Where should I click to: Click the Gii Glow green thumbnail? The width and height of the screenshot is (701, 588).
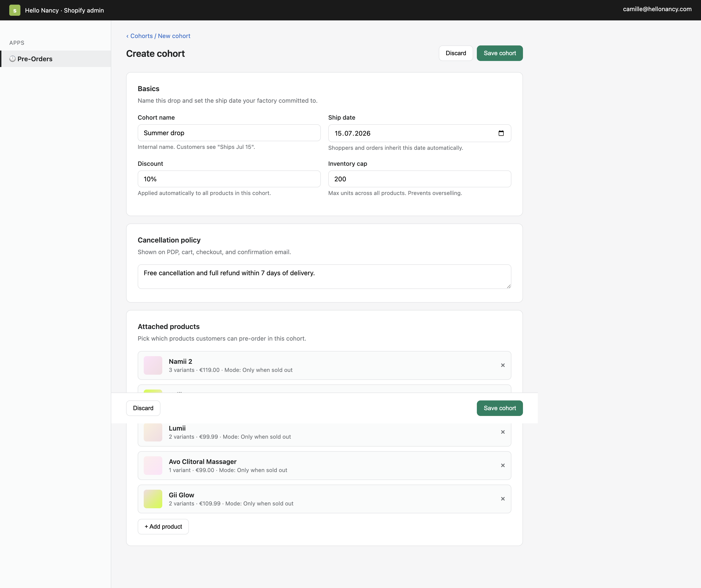(x=153, y=499)
